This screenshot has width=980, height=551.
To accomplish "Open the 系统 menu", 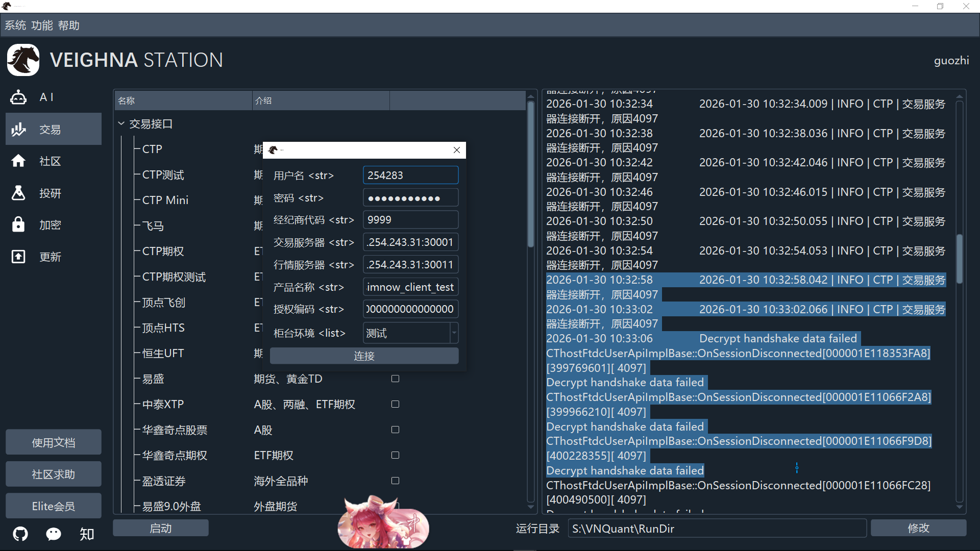I will pyautogui.click(x=15, y=26).
